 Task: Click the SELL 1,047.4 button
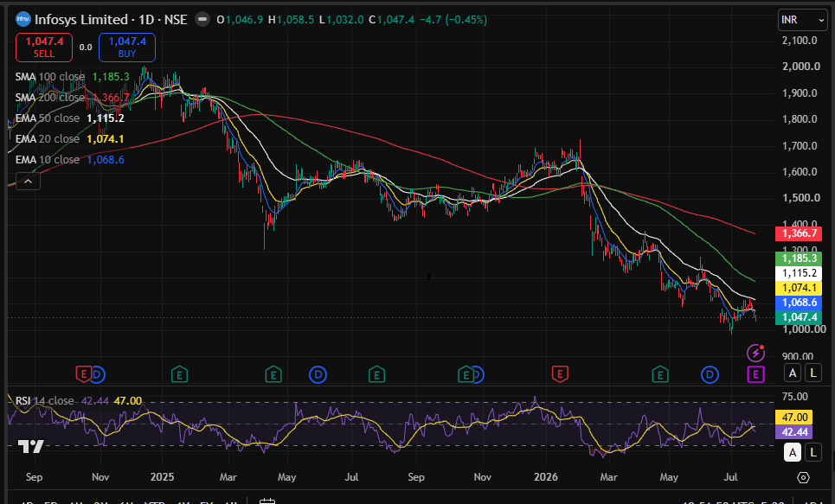(x=44, y=48)
